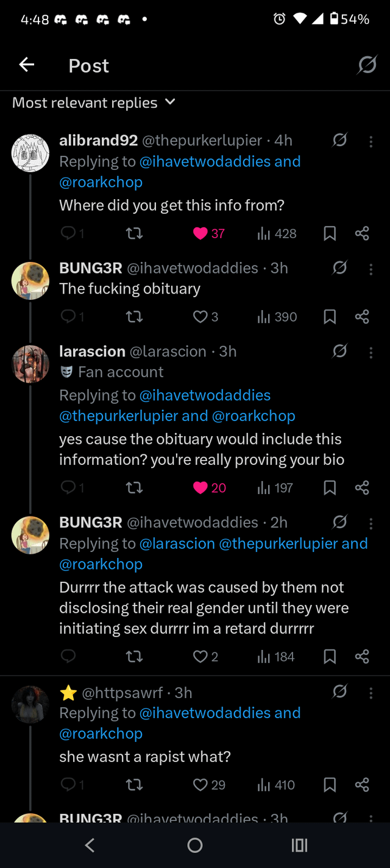Repost alibrand92's reply
This screenshot has width=390, height=868.
[x=134, y=233]
